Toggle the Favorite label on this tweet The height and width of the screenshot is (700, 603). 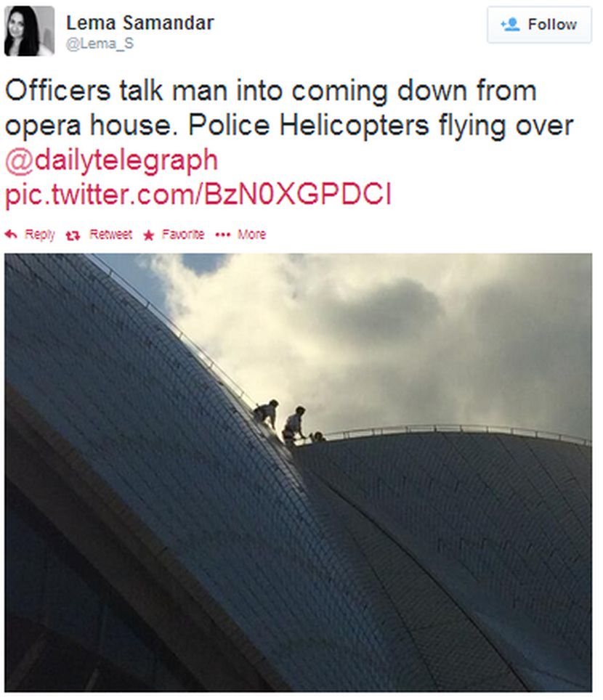[x=183, y=235]
